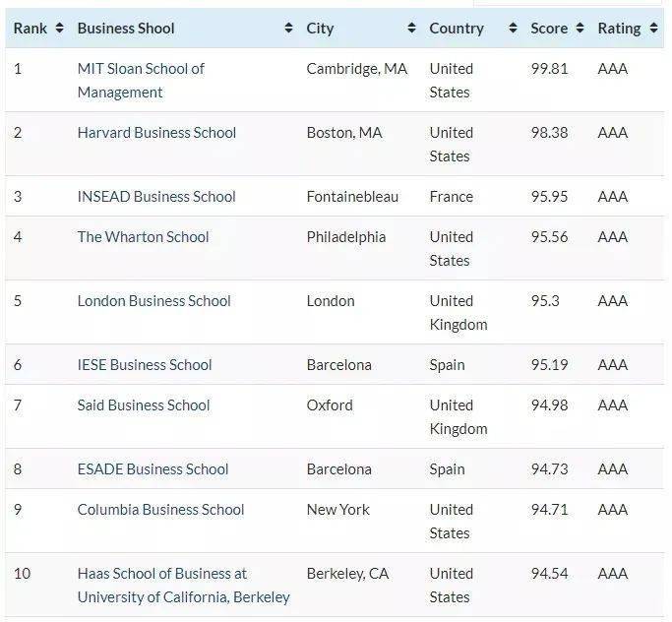Open Harvard Business School row
672x622 pixels.
click(x=156, y=133)
